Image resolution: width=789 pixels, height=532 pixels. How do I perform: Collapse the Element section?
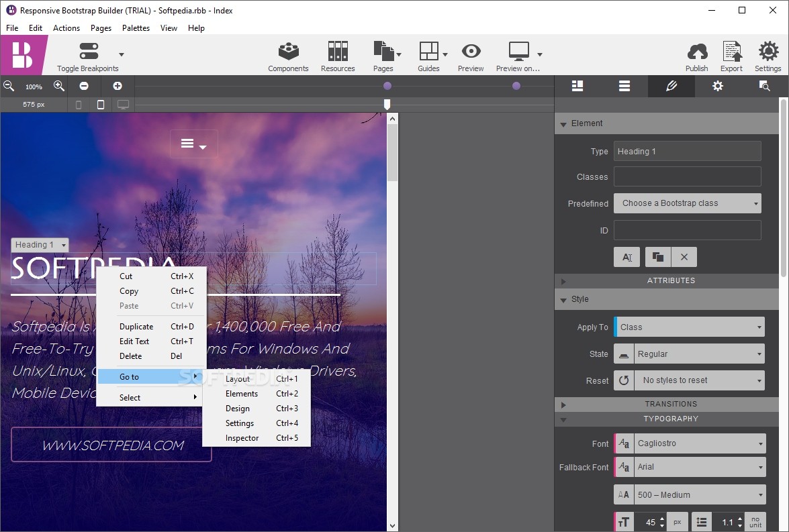click(x=563, y=123)
